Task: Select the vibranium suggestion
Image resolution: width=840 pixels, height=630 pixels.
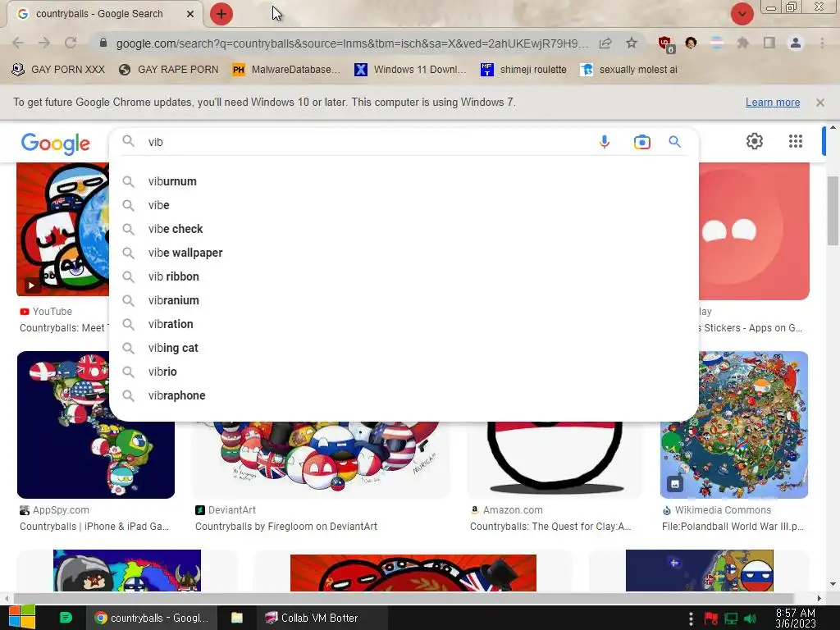Action: 404,300
